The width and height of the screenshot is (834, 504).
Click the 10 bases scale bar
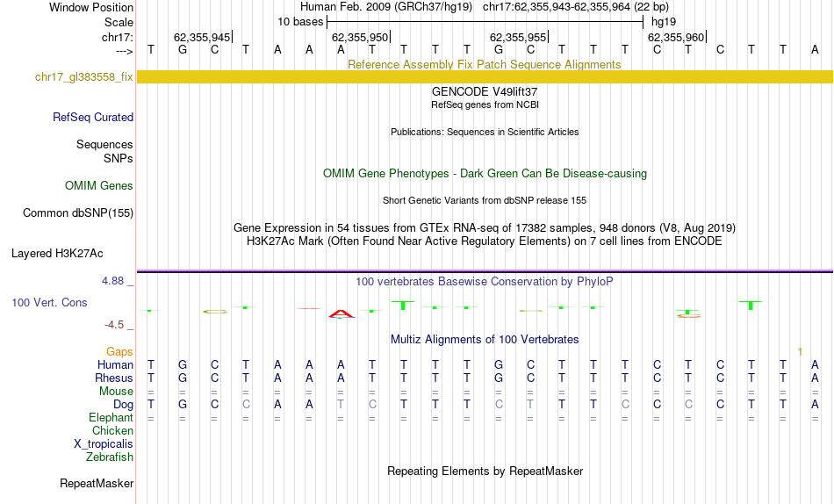(x=485, y=22)
